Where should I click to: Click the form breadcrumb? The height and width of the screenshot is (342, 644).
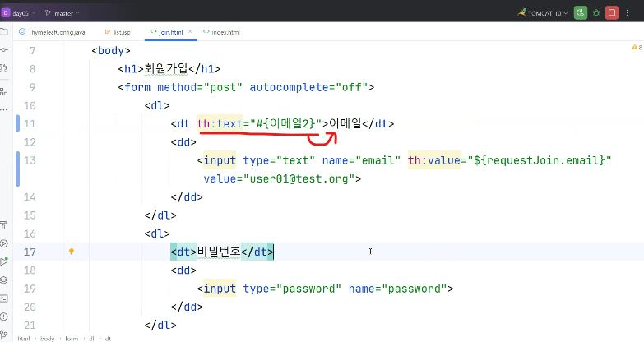72,339
